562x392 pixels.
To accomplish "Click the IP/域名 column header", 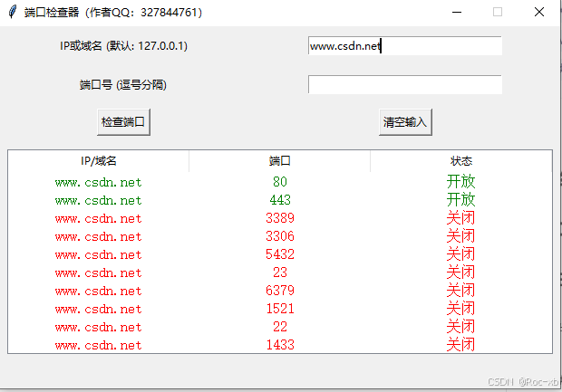I will [x=99, y=161].
